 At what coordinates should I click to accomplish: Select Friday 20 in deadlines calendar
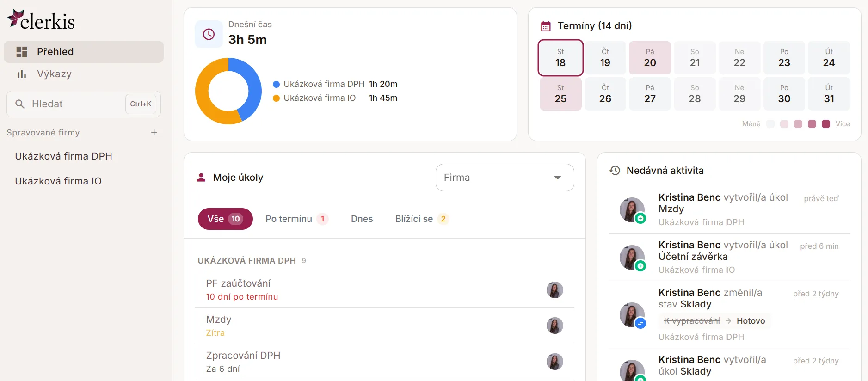pyautogui.click(x=650, y=58)
